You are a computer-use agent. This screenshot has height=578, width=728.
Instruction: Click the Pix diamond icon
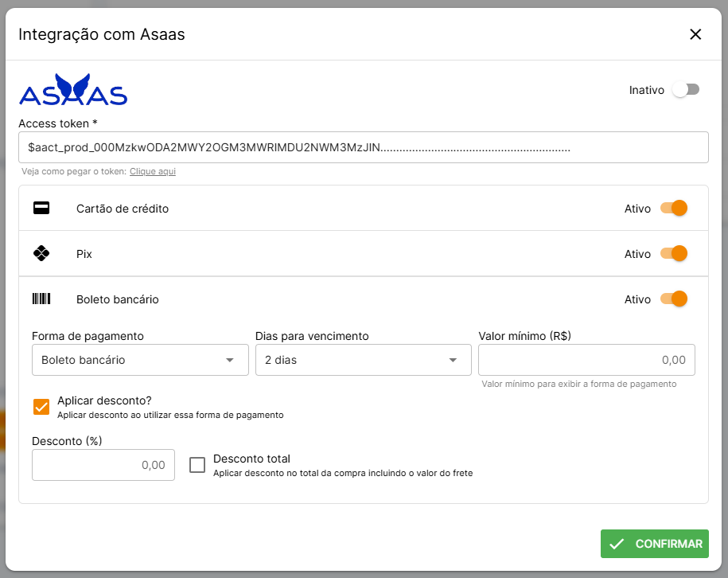click(41, 254)
